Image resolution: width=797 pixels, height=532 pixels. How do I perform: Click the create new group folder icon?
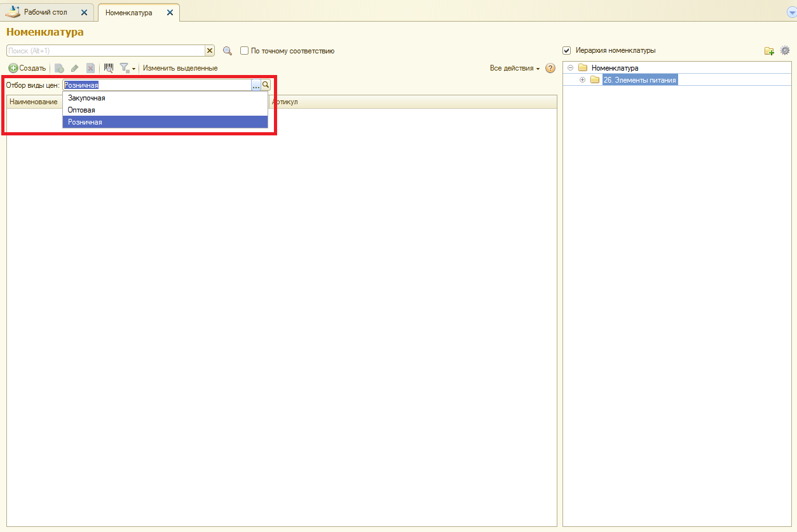pos(769,51)
